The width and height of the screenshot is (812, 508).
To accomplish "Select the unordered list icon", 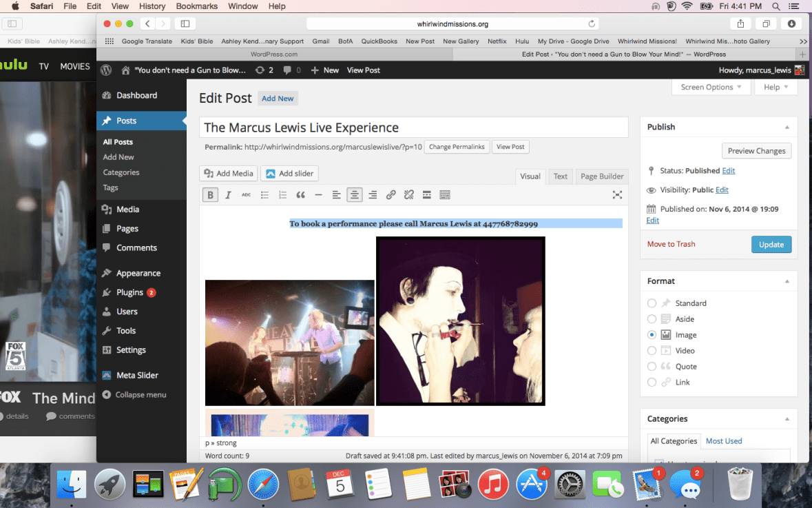I will tap(264, 194).
